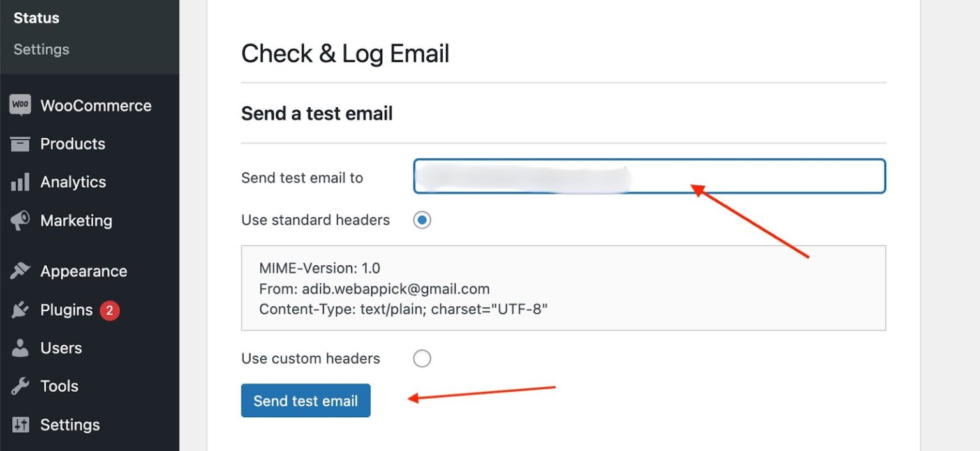Select the Use standard headers radio button
The width and height of the screenshot is (980, 451).
pyautogui.click(x=422, y=219)
